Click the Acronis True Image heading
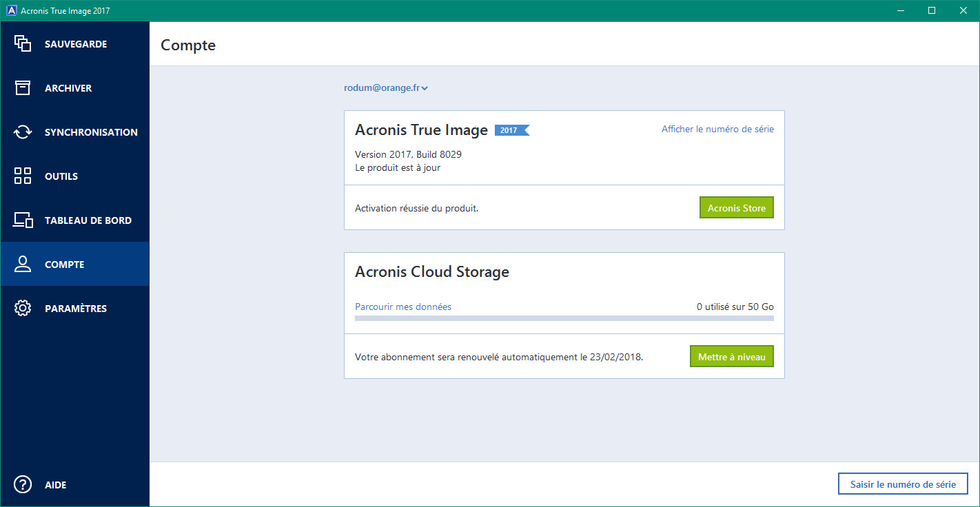 pyautogui.click(x=421, y=130)
